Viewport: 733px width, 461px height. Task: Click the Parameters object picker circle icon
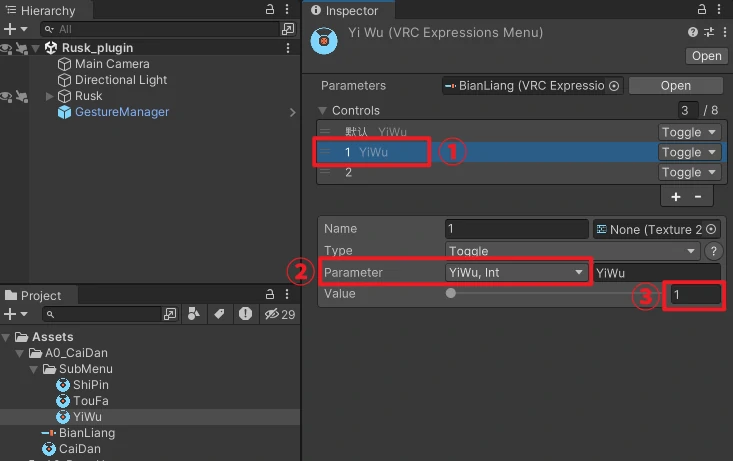(x=614, y=86)
